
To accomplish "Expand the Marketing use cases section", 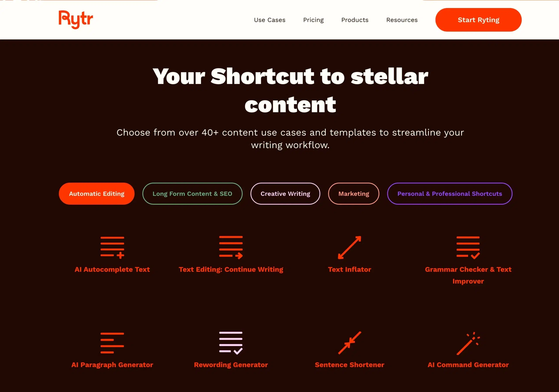I will click(x=353, y=193).
